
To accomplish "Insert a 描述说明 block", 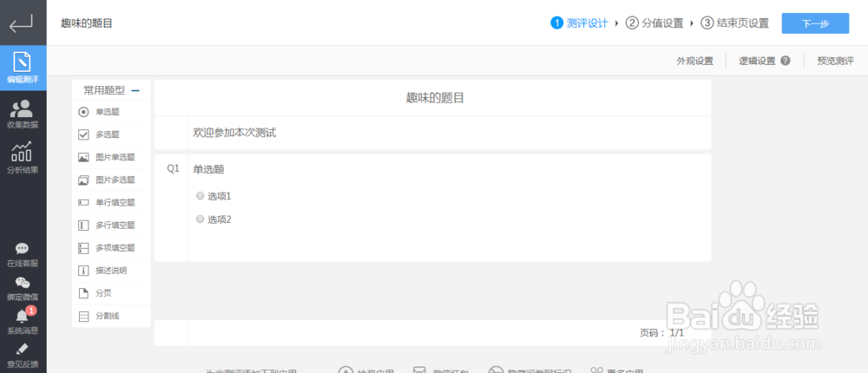I will [x=111, y=271].
